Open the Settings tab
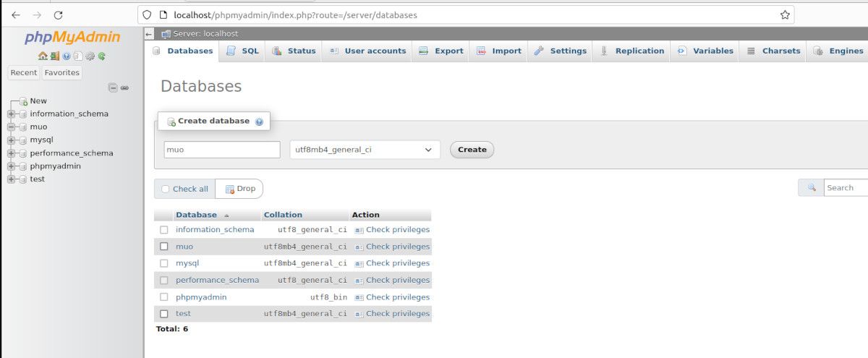 point(561,51)
